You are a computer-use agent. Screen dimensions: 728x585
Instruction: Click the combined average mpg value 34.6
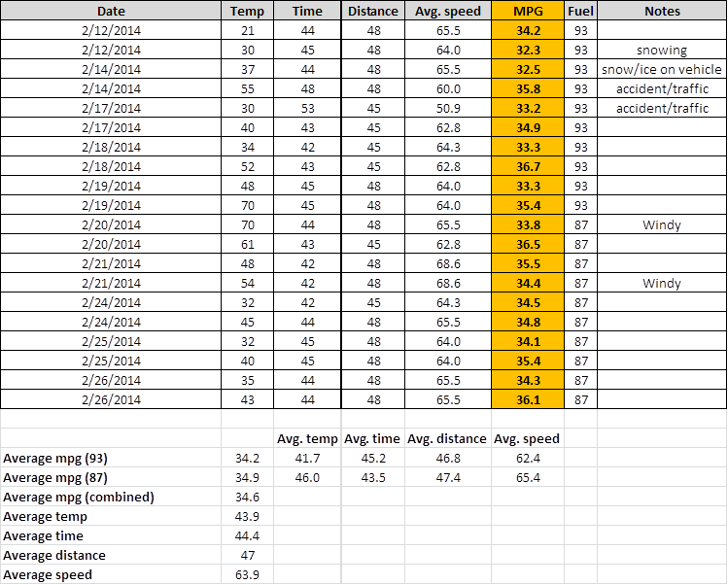coord(248,497)
